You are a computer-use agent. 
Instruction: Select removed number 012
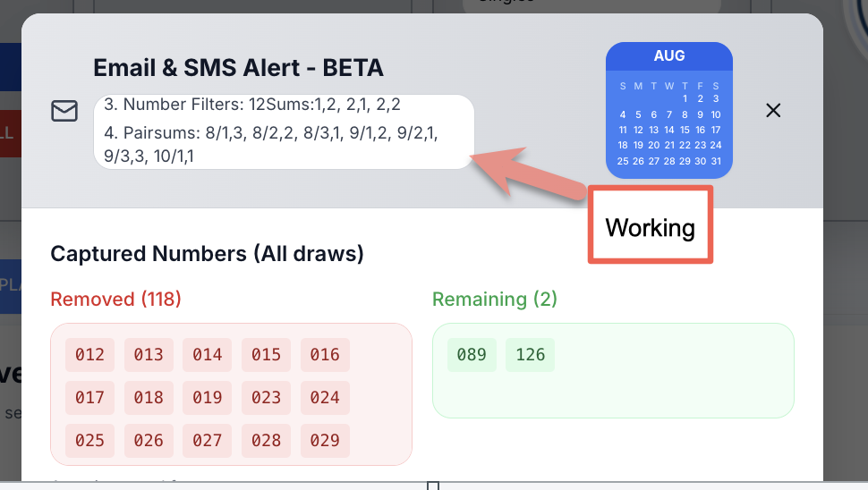89,354
